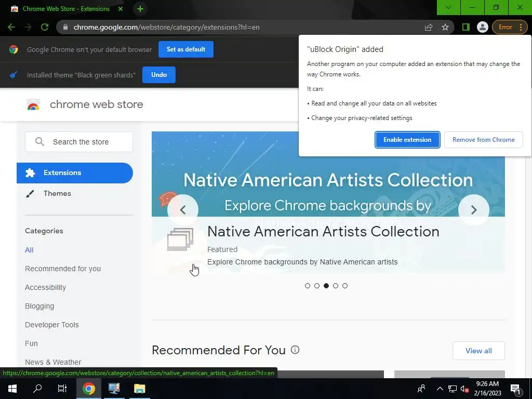
Task: Set Chrome as default browser
Action: click(186, 49)
